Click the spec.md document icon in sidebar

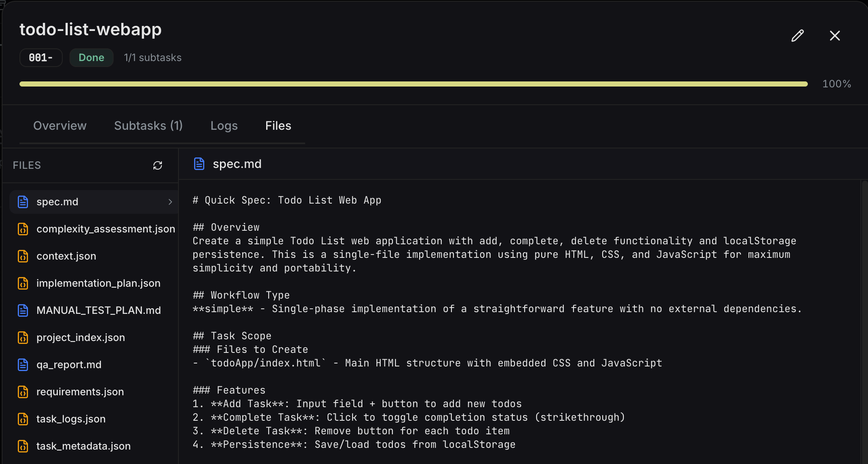[23, 202]
